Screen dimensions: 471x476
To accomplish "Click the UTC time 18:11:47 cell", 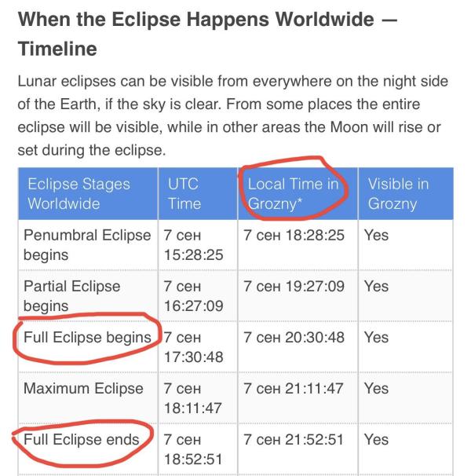I will pos(192,398).
